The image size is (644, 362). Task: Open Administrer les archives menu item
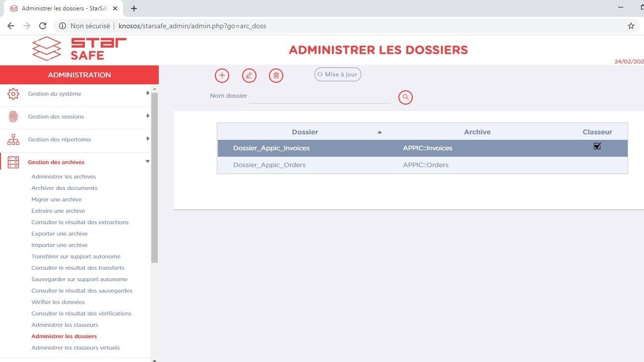point(64,177)
